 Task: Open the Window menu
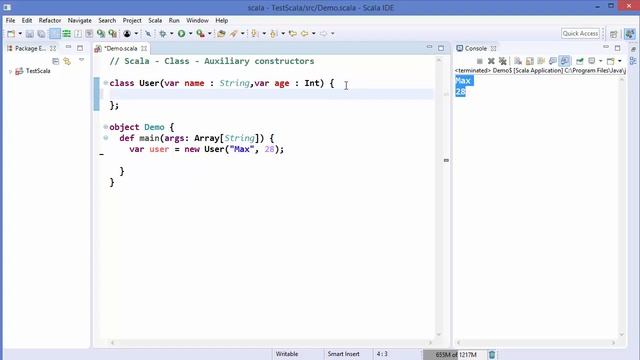point(197,20)
